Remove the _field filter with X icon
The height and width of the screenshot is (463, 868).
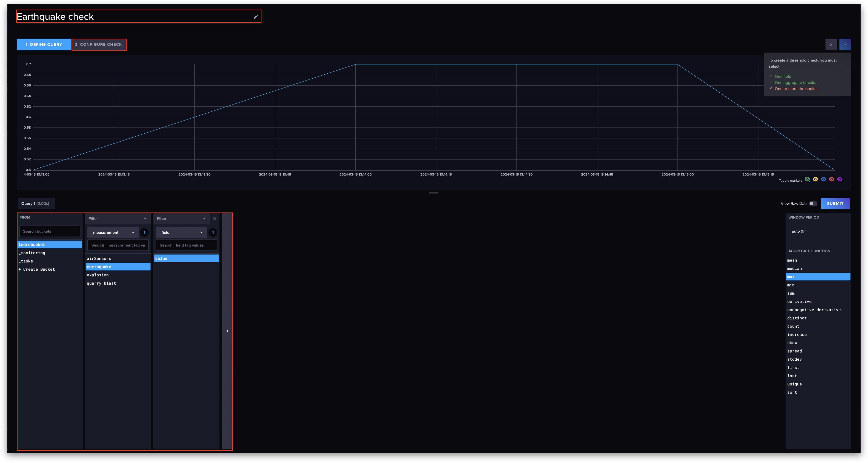coord(215,219)
